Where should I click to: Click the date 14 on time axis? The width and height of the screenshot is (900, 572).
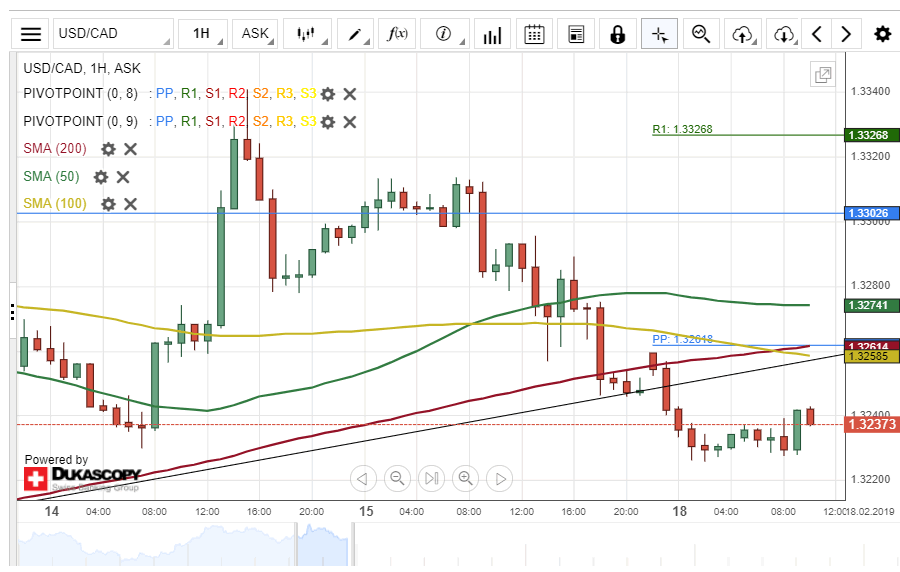(52, 511)
